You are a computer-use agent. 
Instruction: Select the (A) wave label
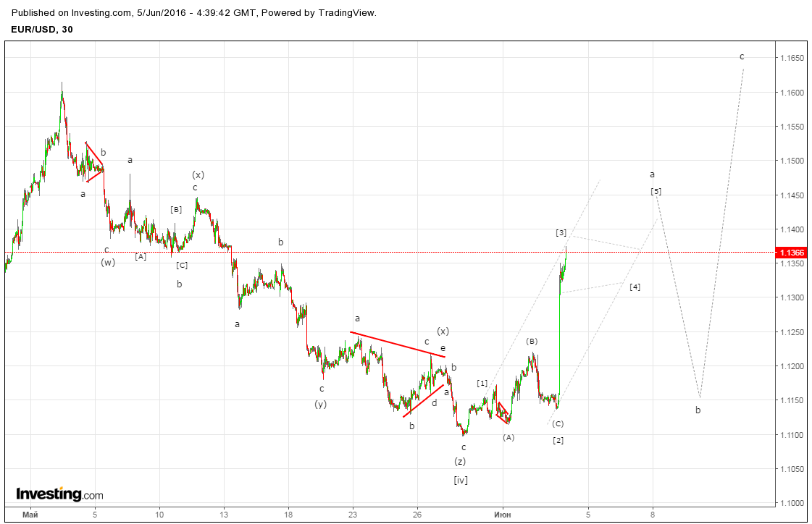(x=508, y=437)
